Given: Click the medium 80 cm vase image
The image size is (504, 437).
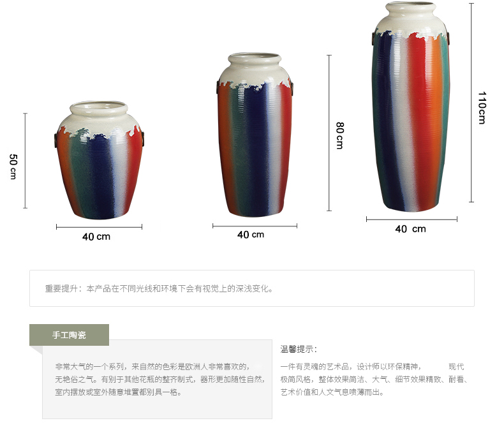Looking at the screenshot, I should point(255,135).
